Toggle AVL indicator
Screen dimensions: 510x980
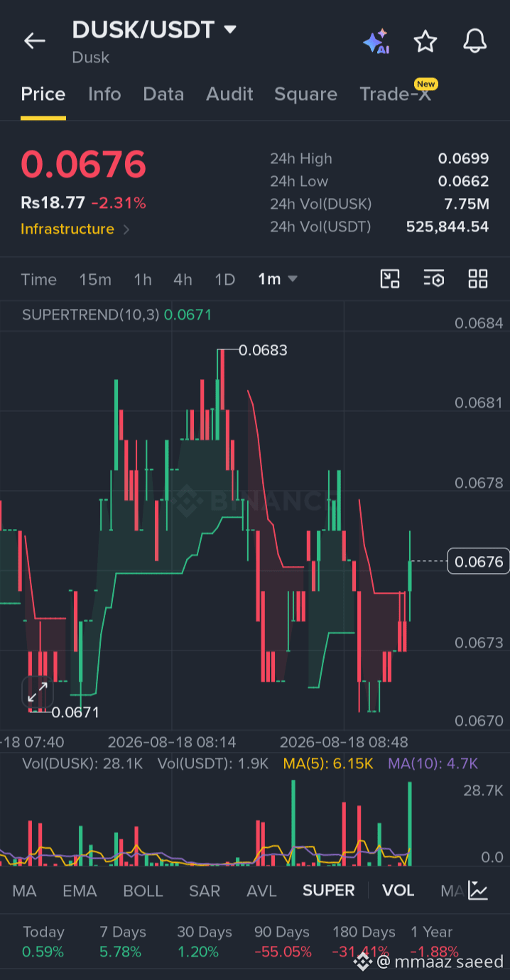261,891
